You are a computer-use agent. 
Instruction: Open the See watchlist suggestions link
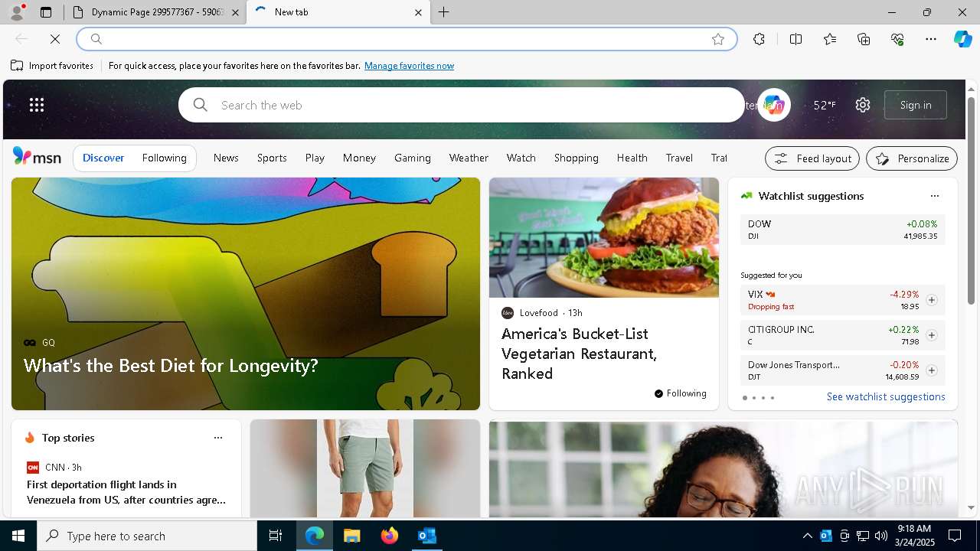886,396
